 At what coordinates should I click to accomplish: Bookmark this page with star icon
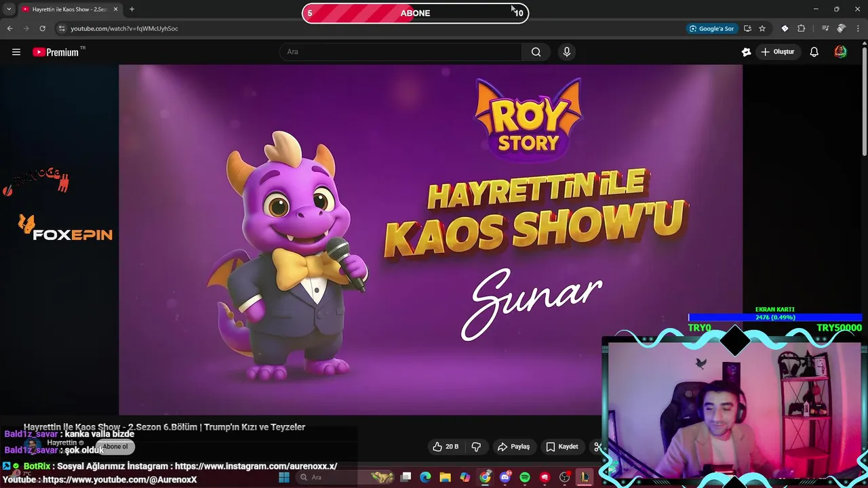762,28
